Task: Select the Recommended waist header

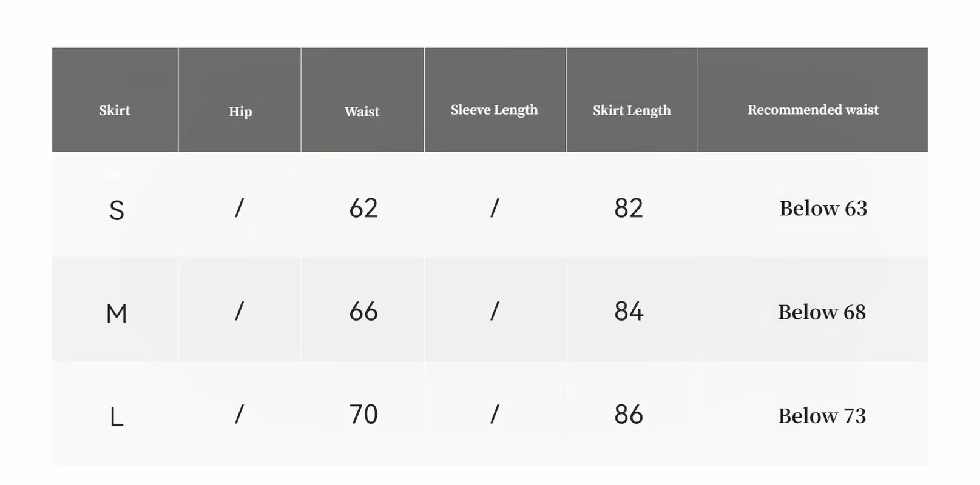Action: coord(813,110)
